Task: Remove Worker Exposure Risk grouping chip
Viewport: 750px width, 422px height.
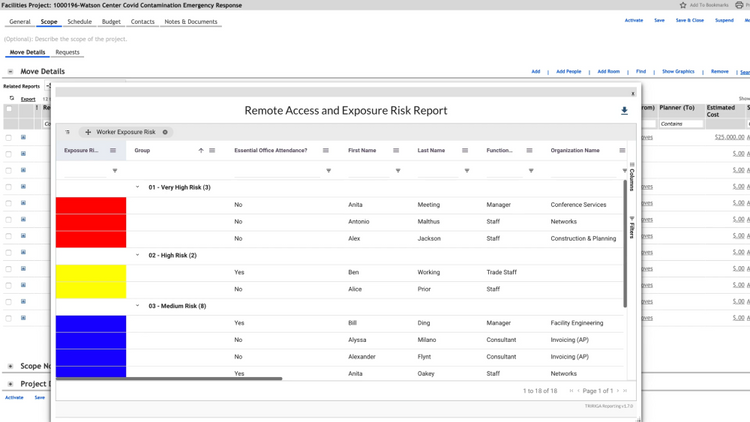Action: click(x=165, y=132)
